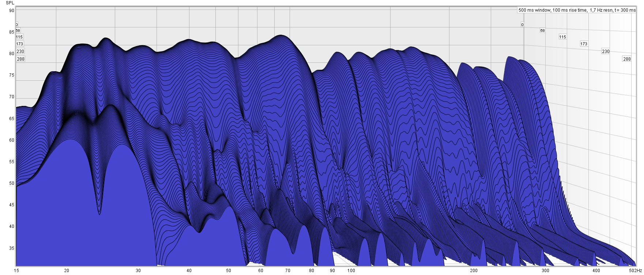Click the 15 Hz frequency axis label
644x275 pixels.
(x=16, y=271)
